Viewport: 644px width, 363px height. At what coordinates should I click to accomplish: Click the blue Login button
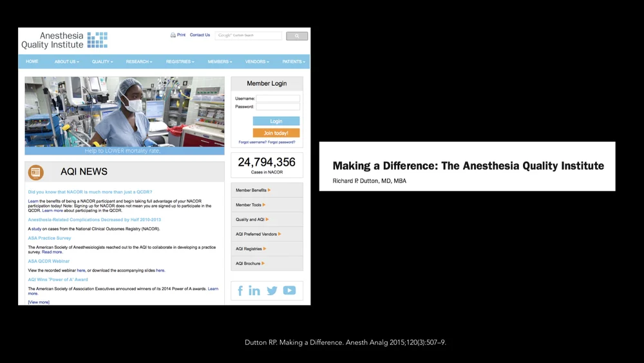point(276,121)
